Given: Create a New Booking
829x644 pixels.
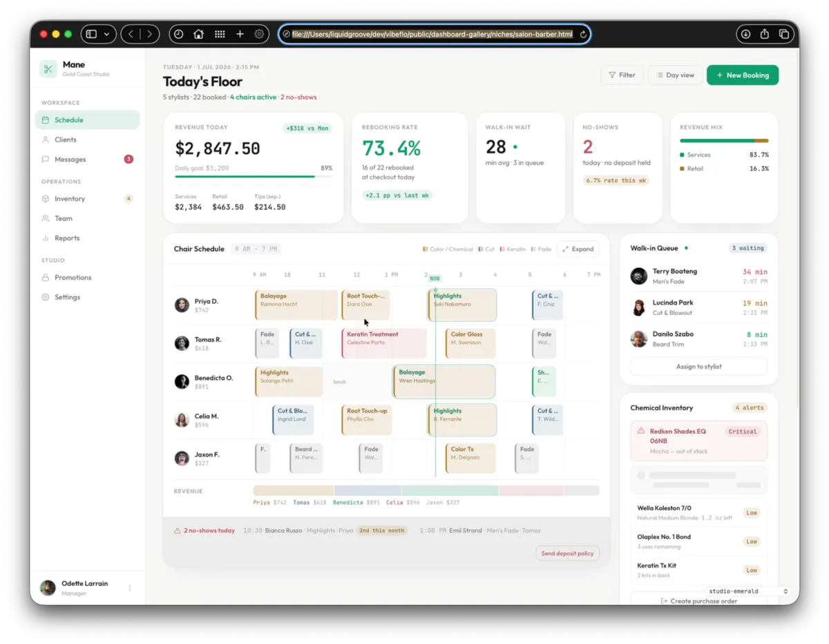Looking at the screenshot, I should (x=743, y=75).
